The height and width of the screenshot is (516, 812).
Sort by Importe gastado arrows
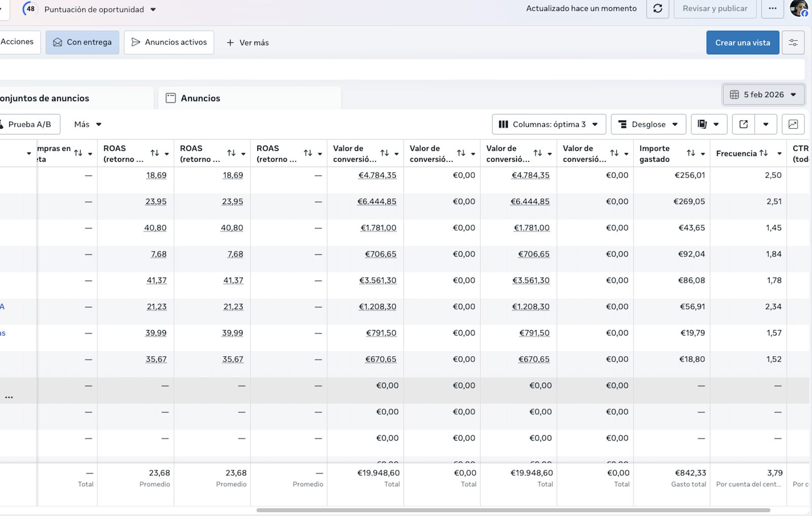click(x=691, y=153)
